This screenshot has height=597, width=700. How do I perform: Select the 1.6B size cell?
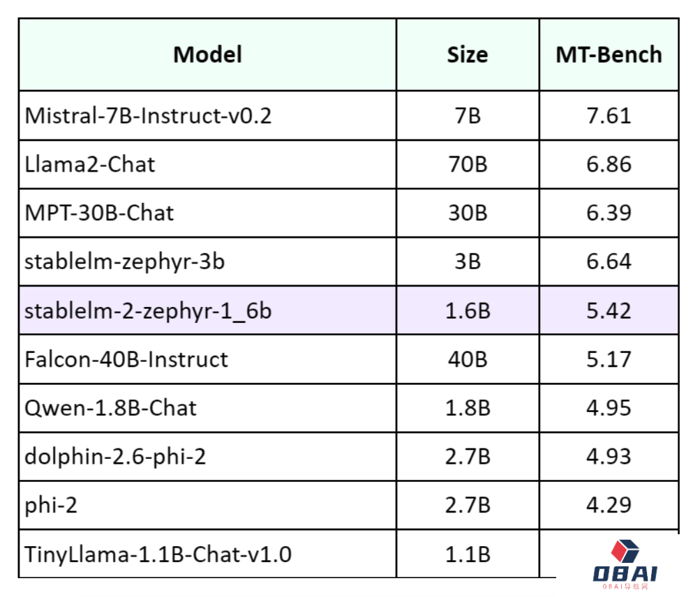(x=467, y=310)
